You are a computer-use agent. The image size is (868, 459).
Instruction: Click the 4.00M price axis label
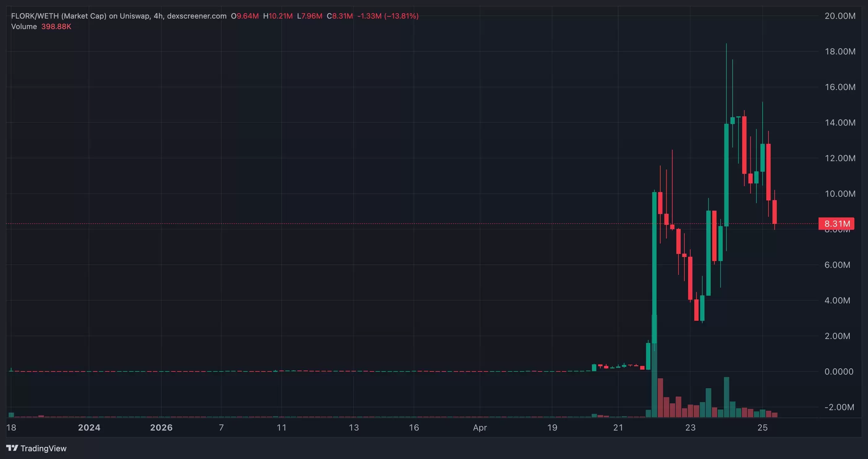click(x=837, y=300)
